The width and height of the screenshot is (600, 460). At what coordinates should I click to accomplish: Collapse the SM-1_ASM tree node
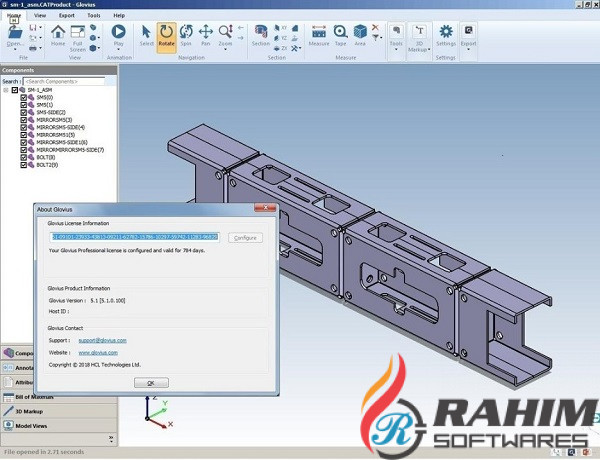[x=6, y=90]
